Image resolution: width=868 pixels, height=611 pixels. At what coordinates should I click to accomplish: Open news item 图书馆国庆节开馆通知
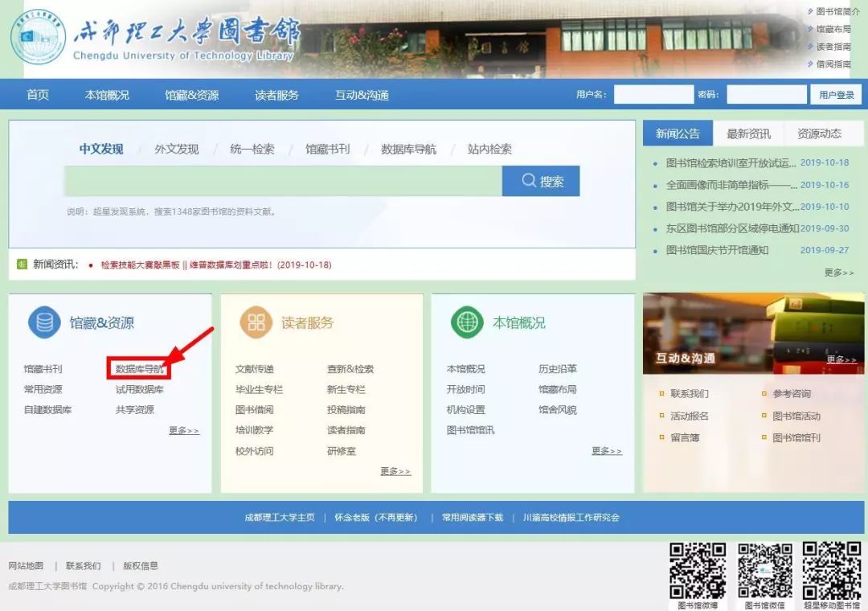pyautogui.click(x=717, y=250)
